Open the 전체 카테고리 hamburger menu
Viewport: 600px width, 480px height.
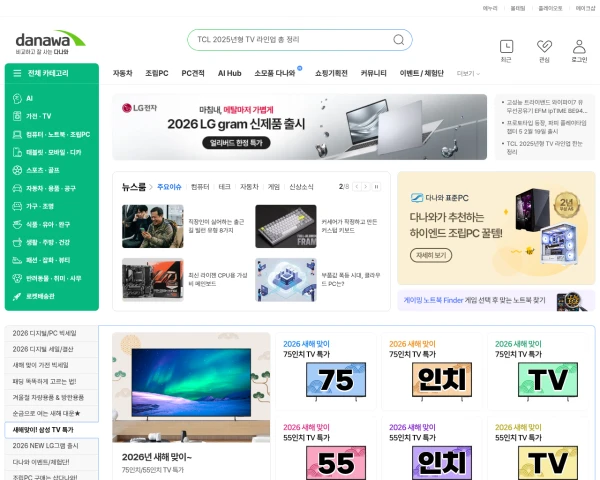[17, 73]
